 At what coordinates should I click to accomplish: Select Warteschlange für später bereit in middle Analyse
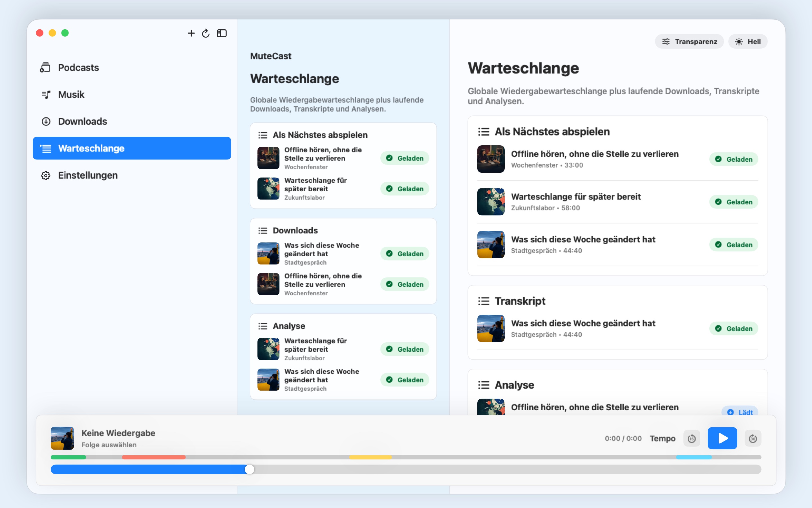coord(315,345)
